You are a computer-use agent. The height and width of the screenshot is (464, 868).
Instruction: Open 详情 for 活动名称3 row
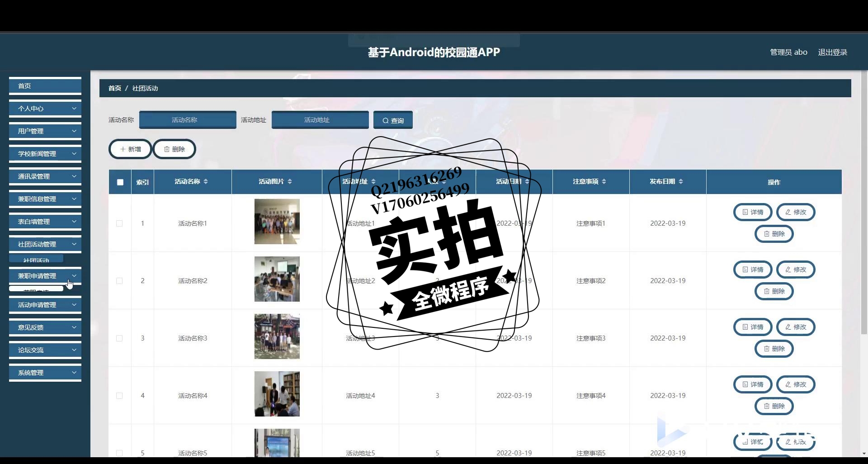coord(753,327)
